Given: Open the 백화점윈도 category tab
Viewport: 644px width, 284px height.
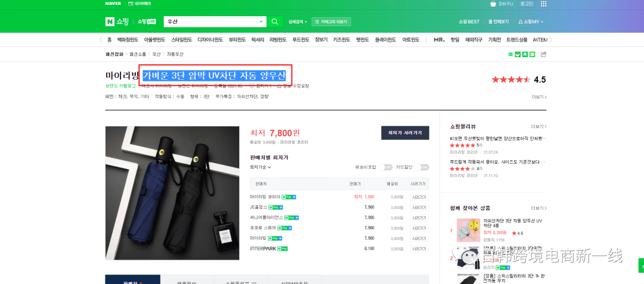Looking at the screenshot, I should [127, 40].
